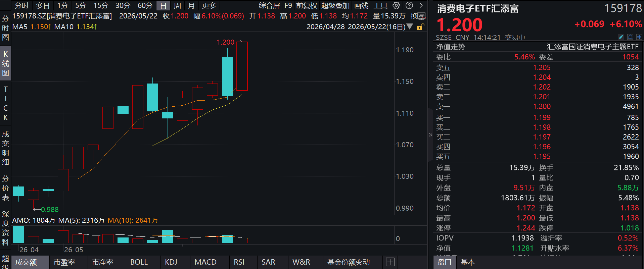The width and height of the screenshot is (644, 269).
Task: Select the 1分 period
Action: tap(62, 5)
